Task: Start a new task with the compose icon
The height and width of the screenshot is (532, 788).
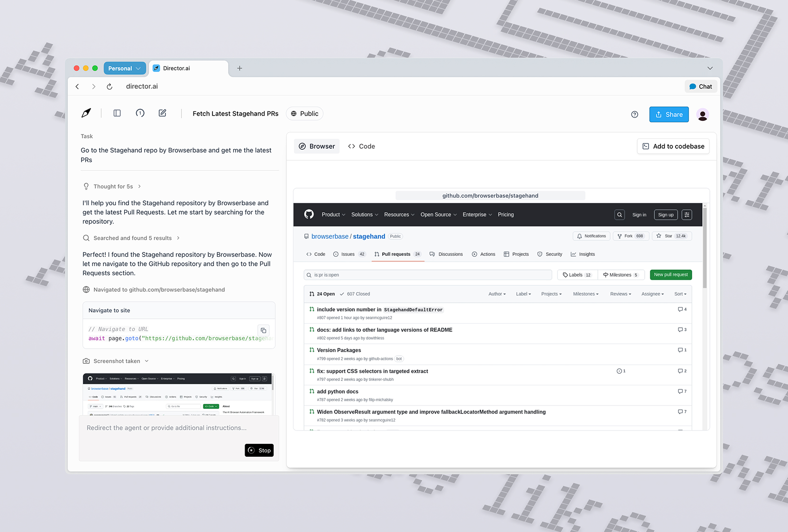Action: [162, 113]
